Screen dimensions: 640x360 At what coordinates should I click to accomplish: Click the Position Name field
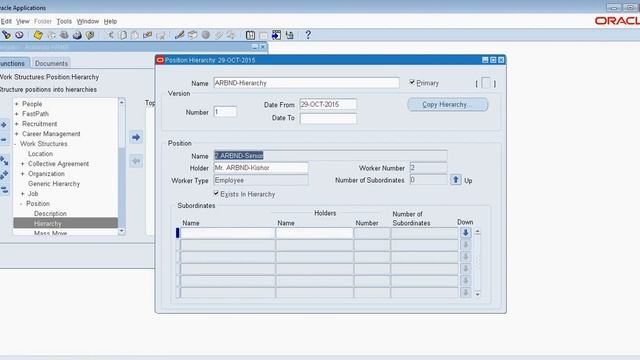pyautogui.click(x=330, y=156)
